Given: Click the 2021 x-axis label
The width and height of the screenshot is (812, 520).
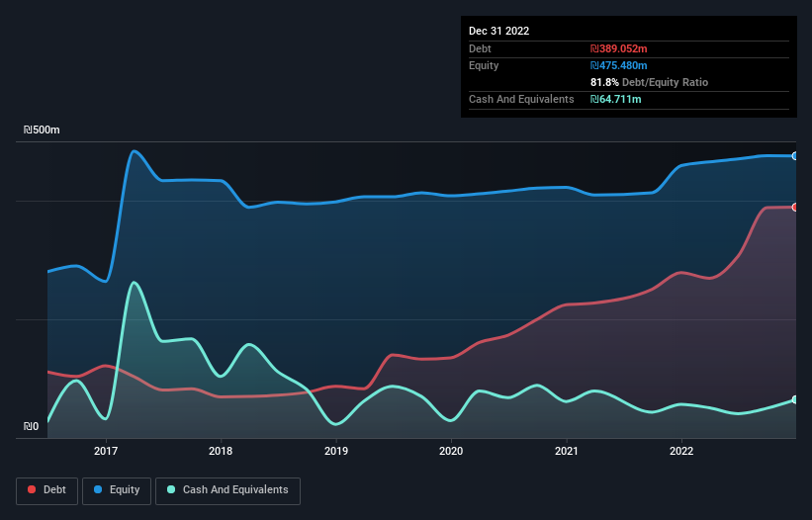Looking at the screenshot, I should (x=567, y=451).
